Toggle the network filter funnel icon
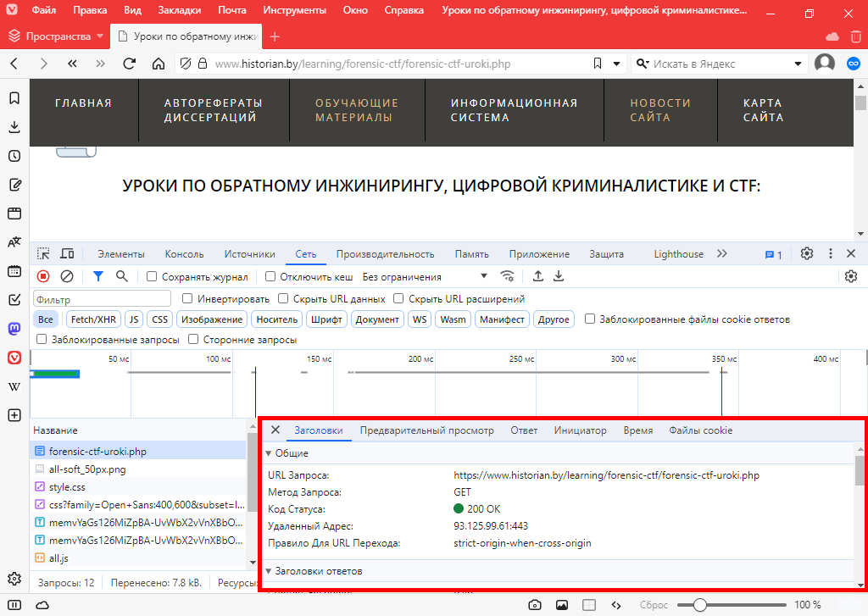Screen dimensions: 868x616 coord(98,276)
